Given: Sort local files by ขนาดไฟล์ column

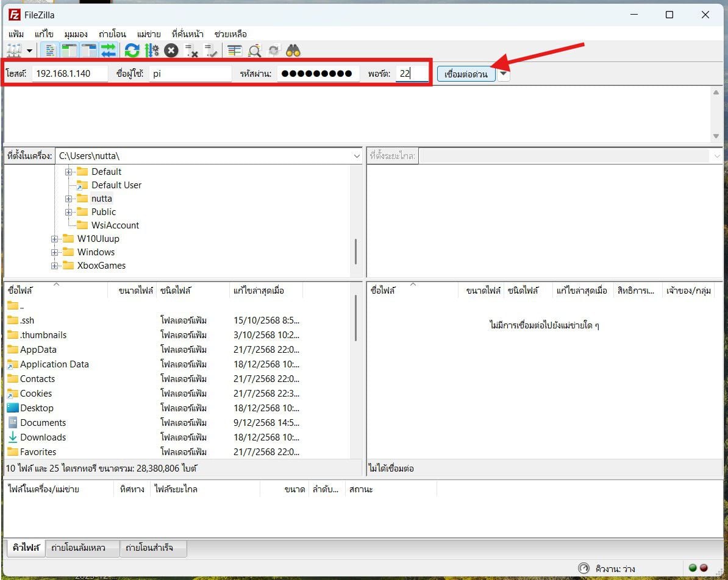Looking at the screenshot, I should coord(132,291).
